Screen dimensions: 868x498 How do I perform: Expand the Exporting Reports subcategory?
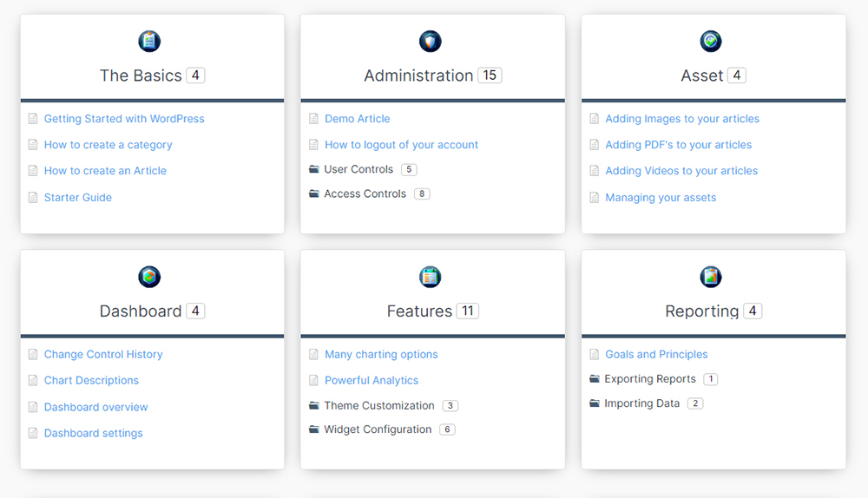coord(650,379)
